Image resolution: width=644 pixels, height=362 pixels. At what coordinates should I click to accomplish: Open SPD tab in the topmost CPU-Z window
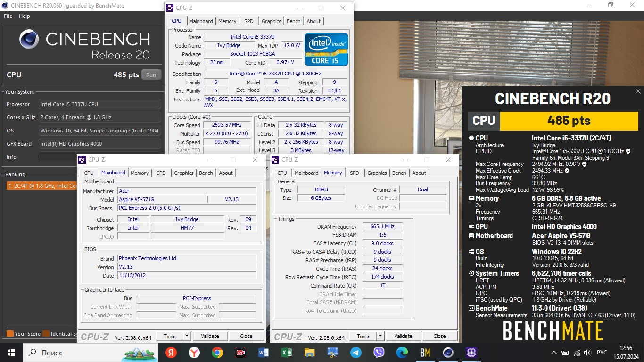point(249,21)
